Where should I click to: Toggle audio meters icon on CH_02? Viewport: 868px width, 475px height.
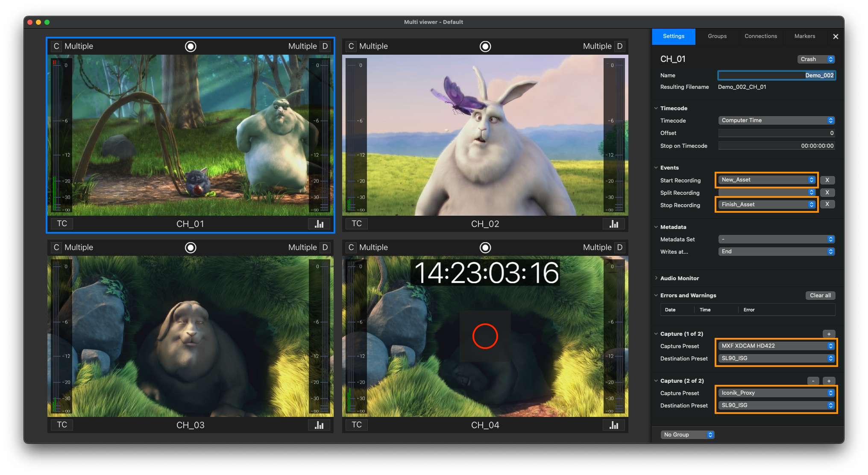[614, 223]
